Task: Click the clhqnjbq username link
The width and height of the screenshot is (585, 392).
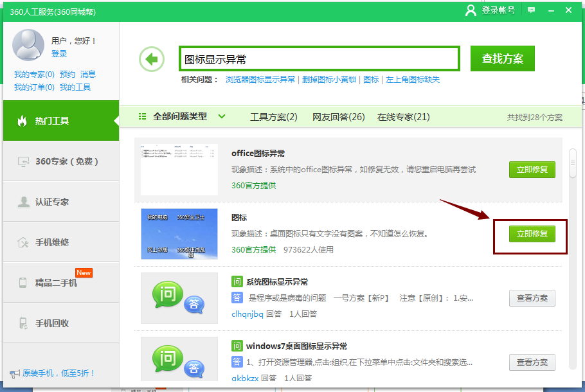Action: coord(248,314)
